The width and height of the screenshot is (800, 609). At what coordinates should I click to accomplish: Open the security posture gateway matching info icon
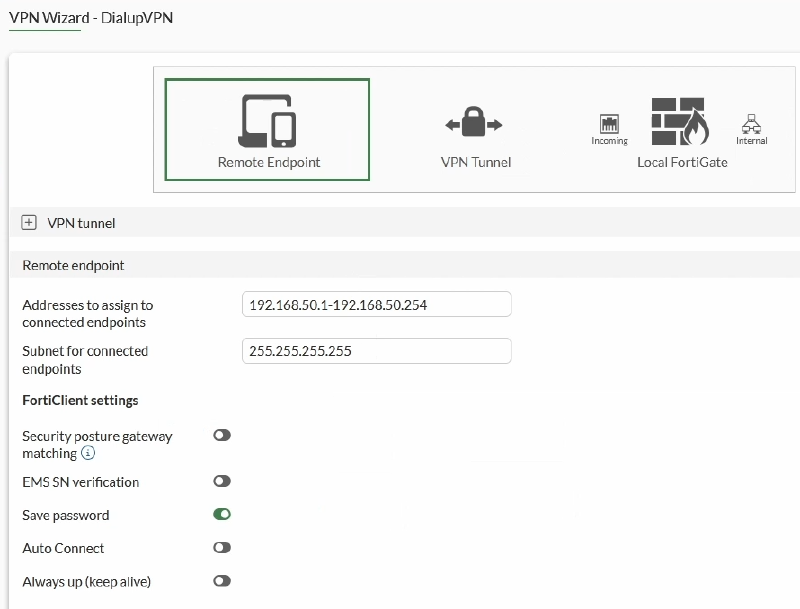coord(88,452)
